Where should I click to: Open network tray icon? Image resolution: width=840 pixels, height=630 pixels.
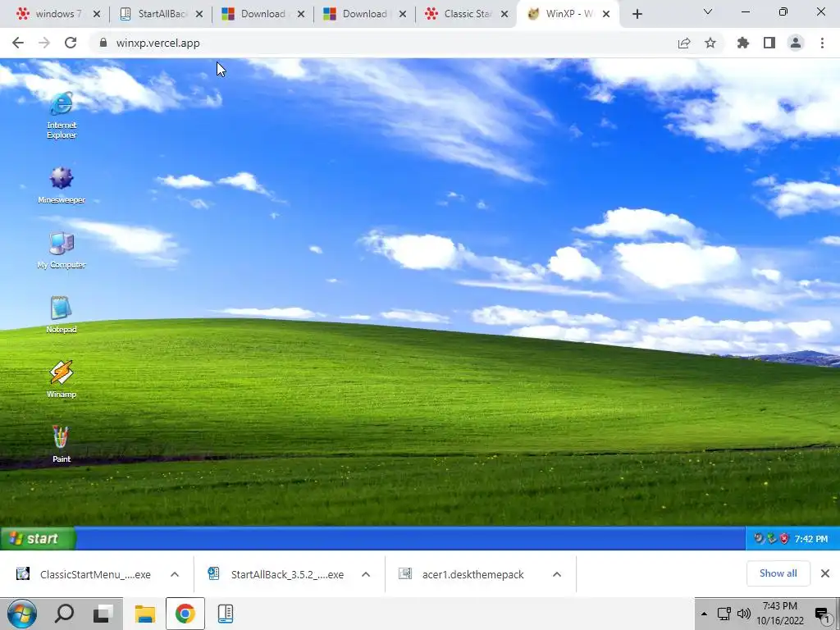724,614
